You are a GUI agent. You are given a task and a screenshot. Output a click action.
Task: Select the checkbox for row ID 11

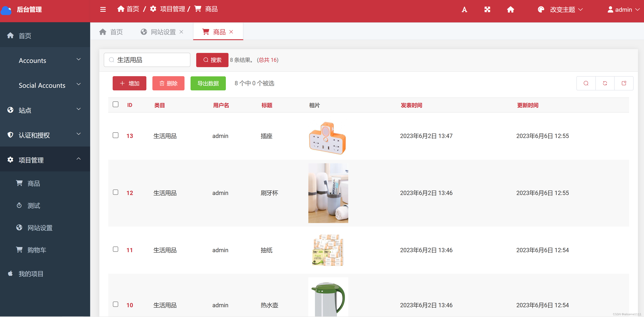tap(115, 249)
